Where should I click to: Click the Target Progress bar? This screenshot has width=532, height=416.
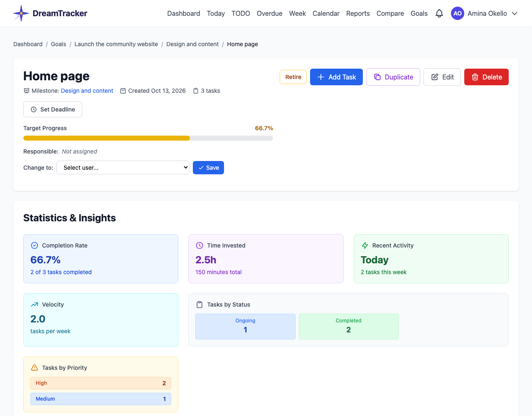point(148,138)
